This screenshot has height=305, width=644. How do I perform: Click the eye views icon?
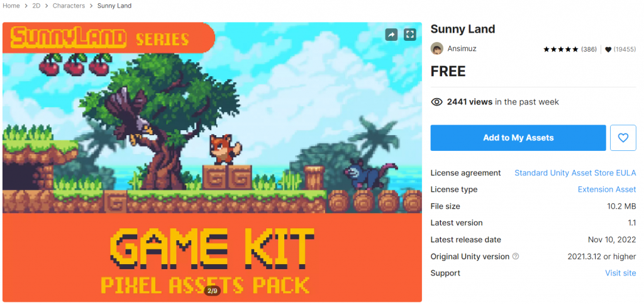click(x=436, y=102)
